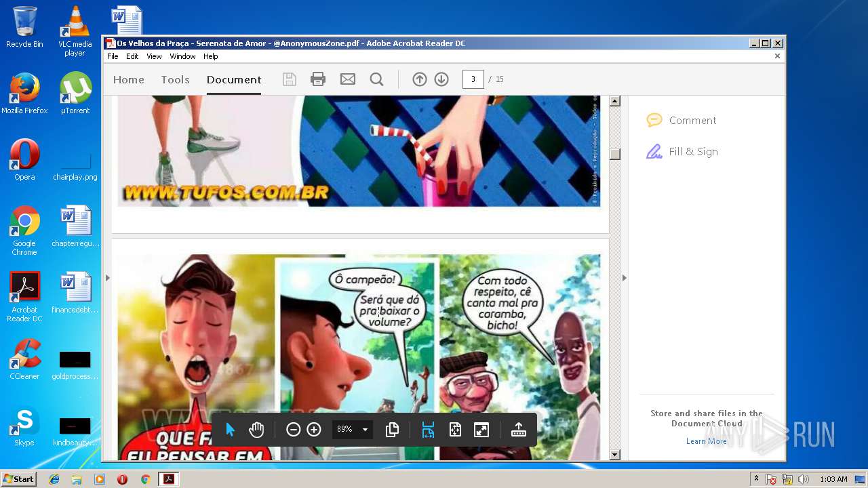Launch Google Chrome desktop shortcut
Screen dimensions: 868x488
coord(24,230)
